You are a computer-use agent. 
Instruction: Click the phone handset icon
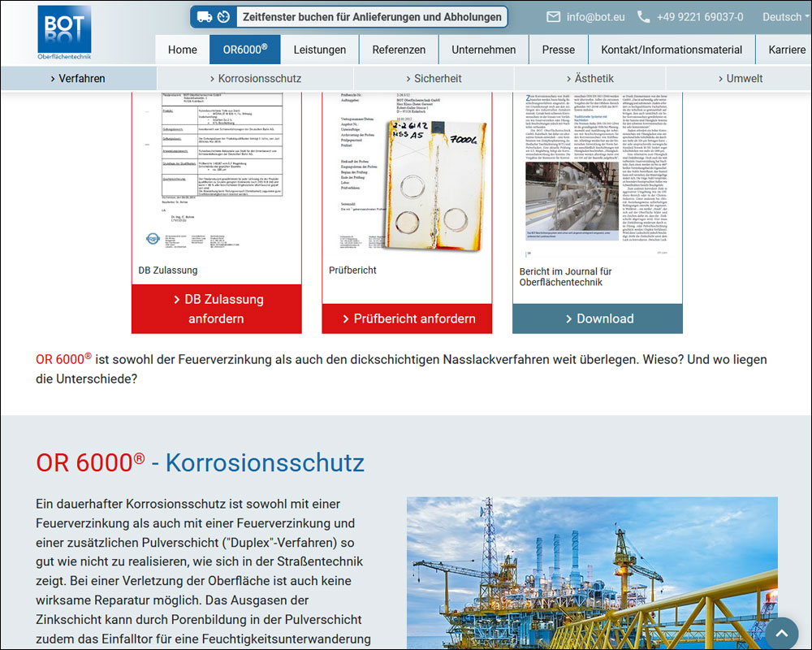point(644,16)
